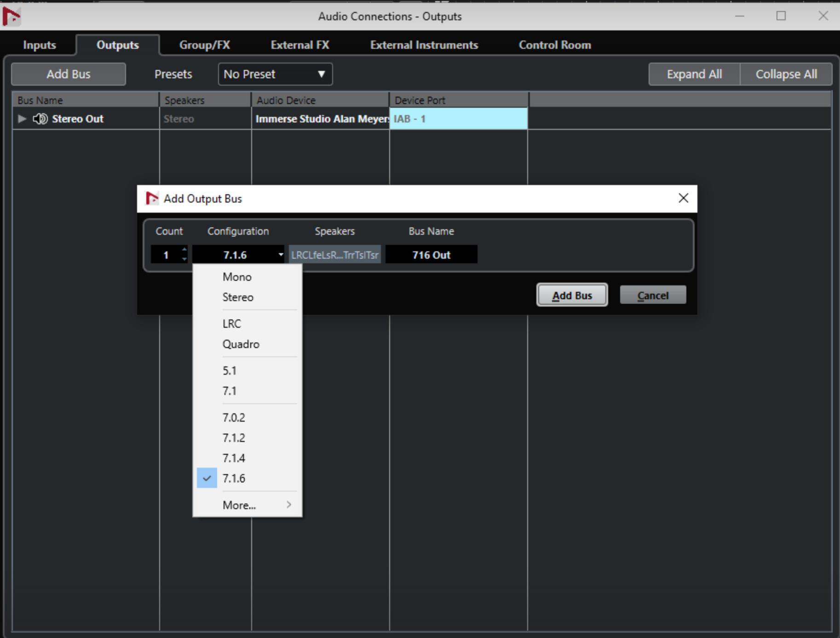
Task: Pick 5.1 speaker configuration
Action: point(230,371)
